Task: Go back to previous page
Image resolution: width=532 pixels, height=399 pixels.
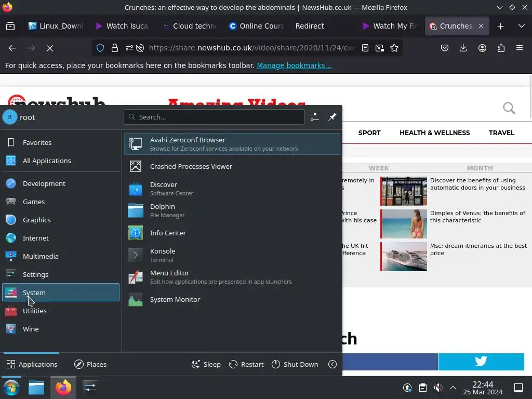Action: [x=12, y=48]
